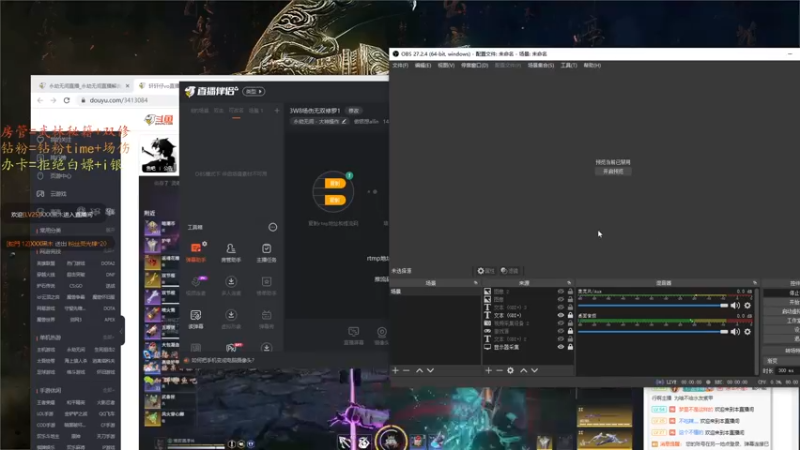This screenshot has width=800, height=450.
Task: Add a new scene tab with plus icon
Action: pyautogui.click(x=277, y=110)
